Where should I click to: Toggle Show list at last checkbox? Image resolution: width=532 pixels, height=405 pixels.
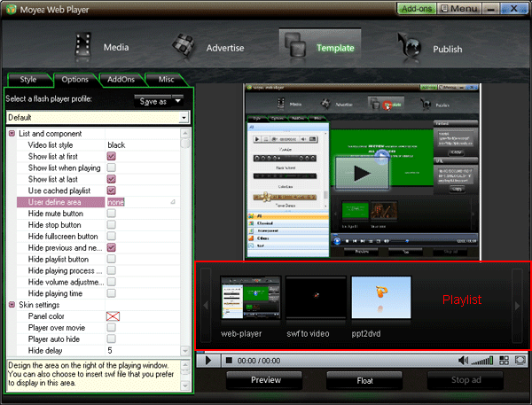[x=112, y=179]
